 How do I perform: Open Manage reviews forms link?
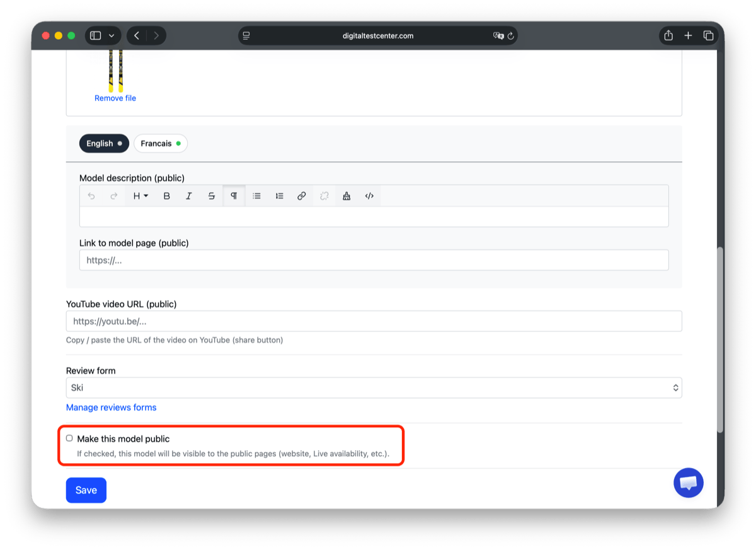(x=112, y=408)
